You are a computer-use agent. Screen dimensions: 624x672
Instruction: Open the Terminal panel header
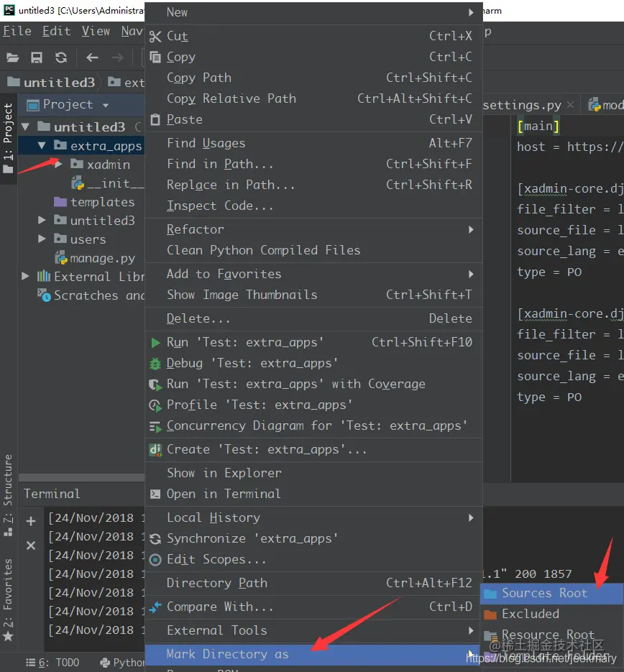[x=52, y=494]
